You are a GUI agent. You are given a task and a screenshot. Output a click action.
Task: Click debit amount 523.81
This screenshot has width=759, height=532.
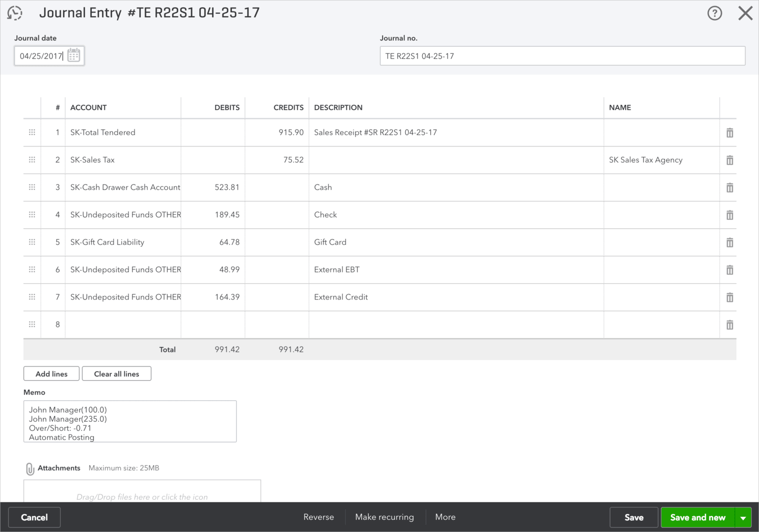(x=227, y=187)
